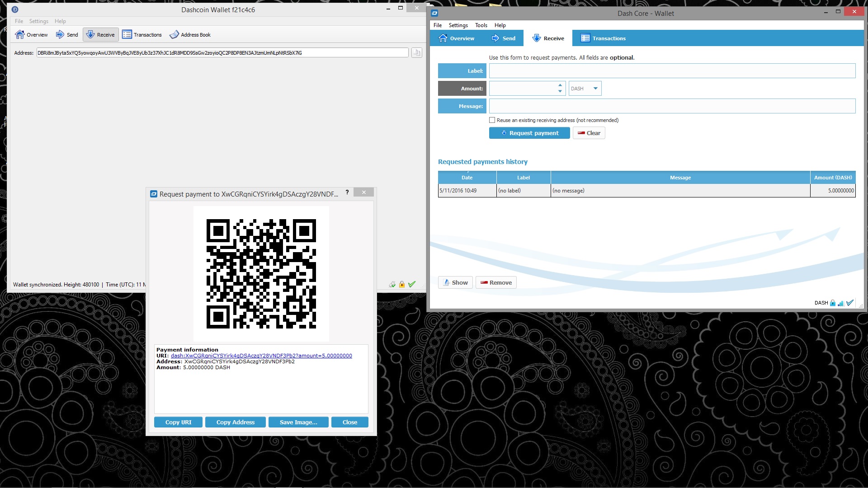Open Transactions in the Dashcoin Wallet toolbar
This screenshot has height=488, width=868.
[x=142, y=35]
